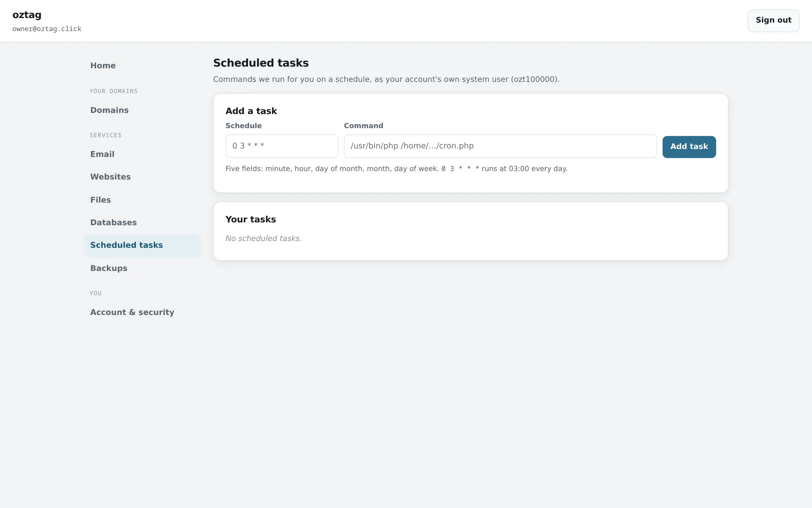This screenshot has width=812, height=508.
Task: Click the Add task button
Action: click(689, 147)
